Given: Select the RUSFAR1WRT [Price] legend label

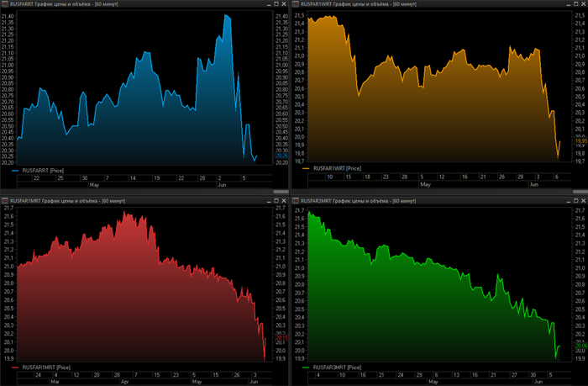Looking at the screenshot, I should tap(339, 169).
